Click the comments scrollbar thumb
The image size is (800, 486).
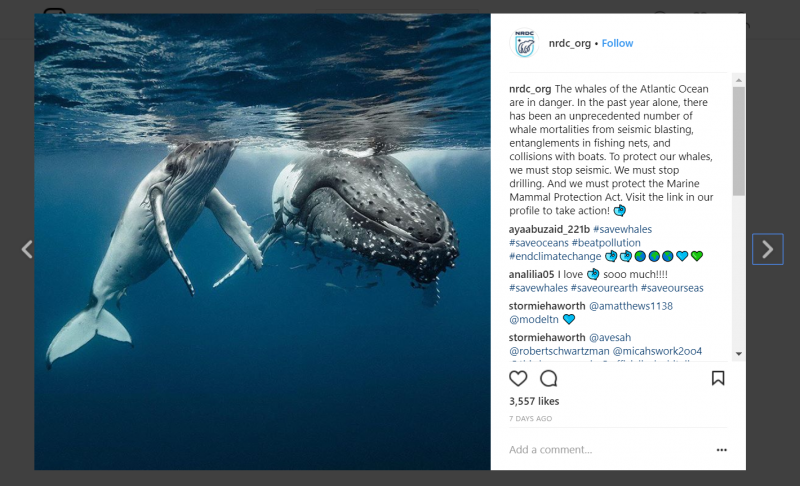(738, 141)
